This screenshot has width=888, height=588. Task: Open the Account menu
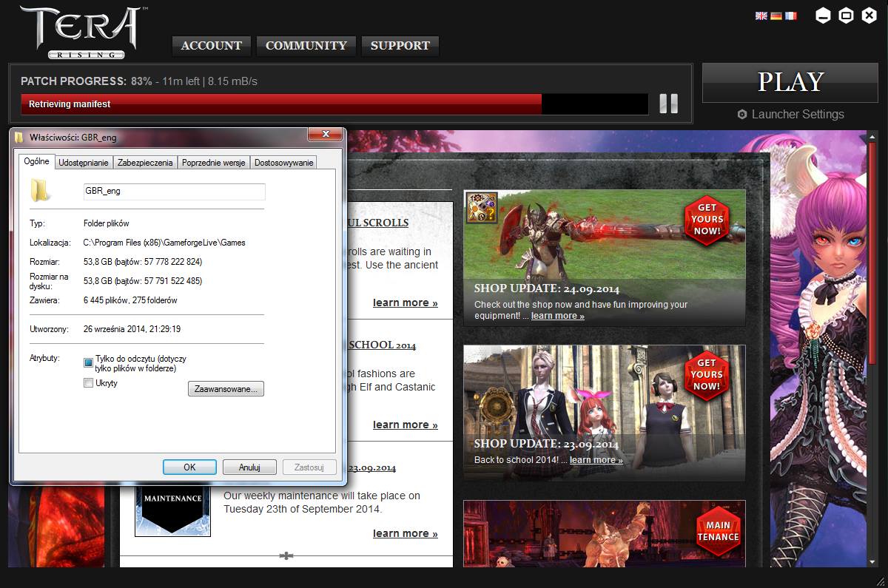[x=212, y=46]
